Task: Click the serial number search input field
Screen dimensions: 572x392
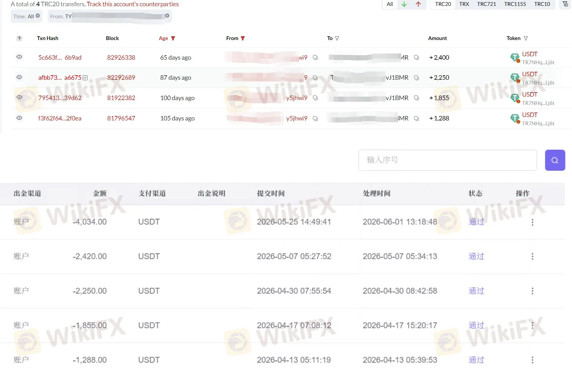Action: pyautogui.click(x=447, y=160)
